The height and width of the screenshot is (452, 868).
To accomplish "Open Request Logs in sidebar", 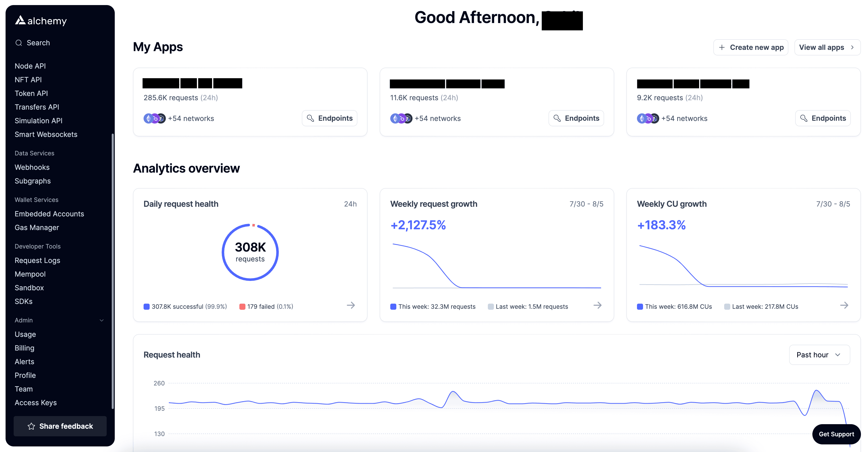I will click(37, 260).
